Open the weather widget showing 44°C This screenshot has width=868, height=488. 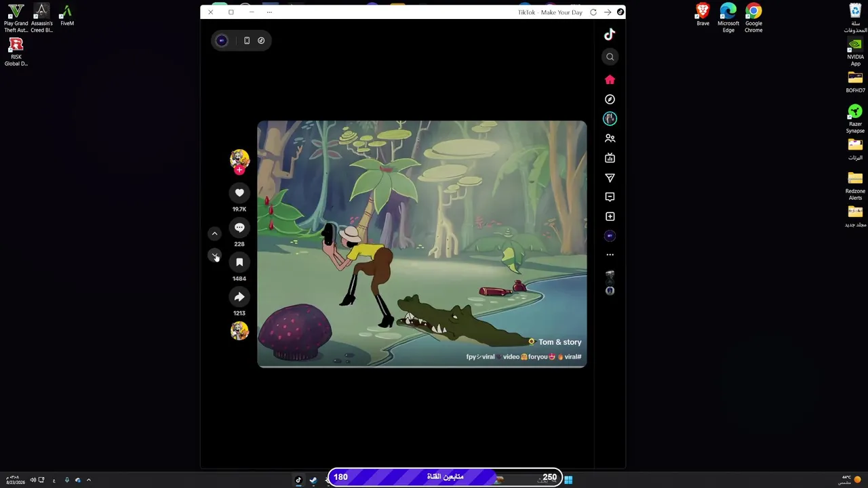pyautogui.click(x=850, y=480)
